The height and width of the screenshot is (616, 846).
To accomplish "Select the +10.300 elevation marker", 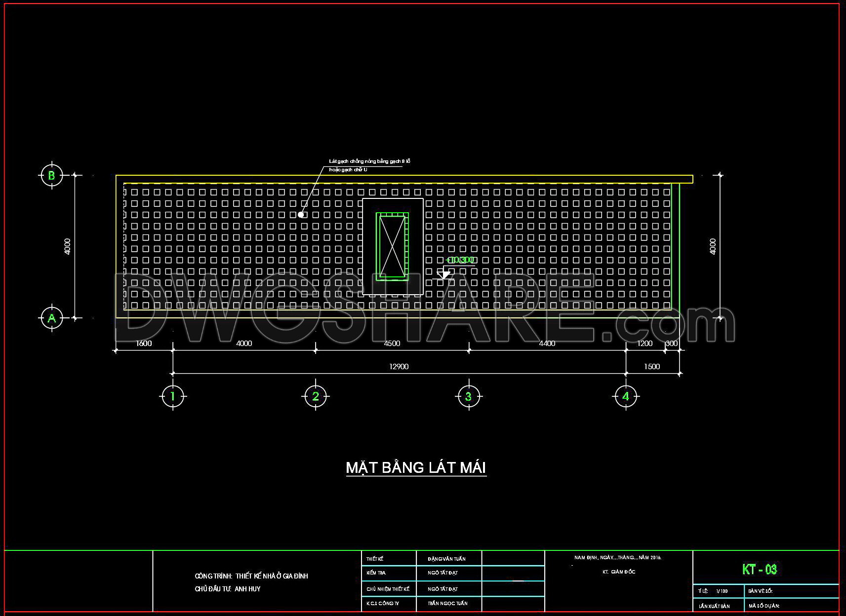I will [x=459, y=260].
